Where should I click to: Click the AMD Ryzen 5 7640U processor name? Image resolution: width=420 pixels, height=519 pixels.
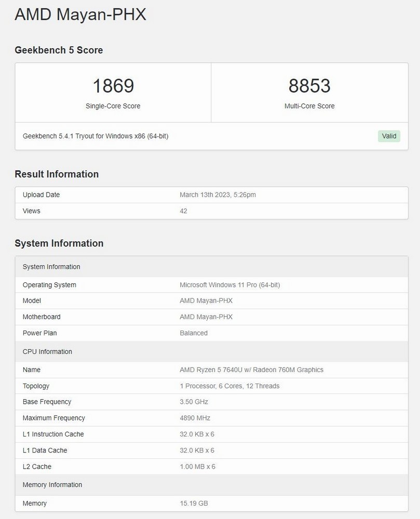[251, 370]
